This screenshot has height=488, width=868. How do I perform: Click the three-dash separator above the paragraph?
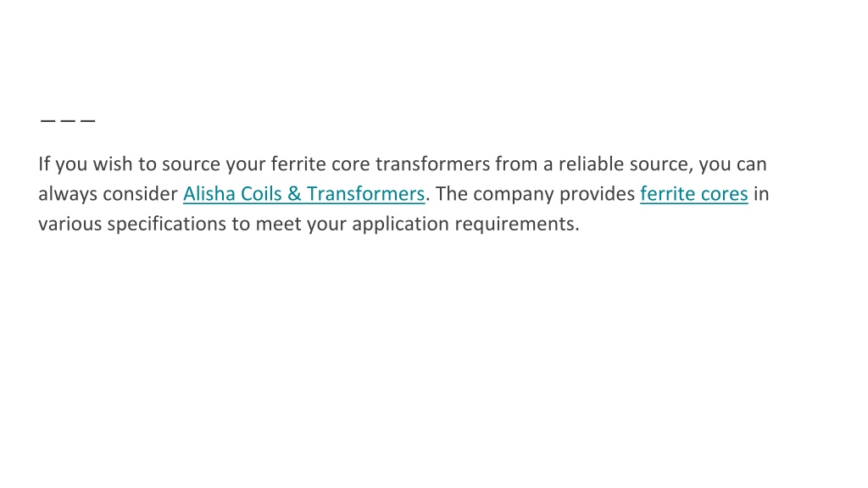tap(68, 120)
